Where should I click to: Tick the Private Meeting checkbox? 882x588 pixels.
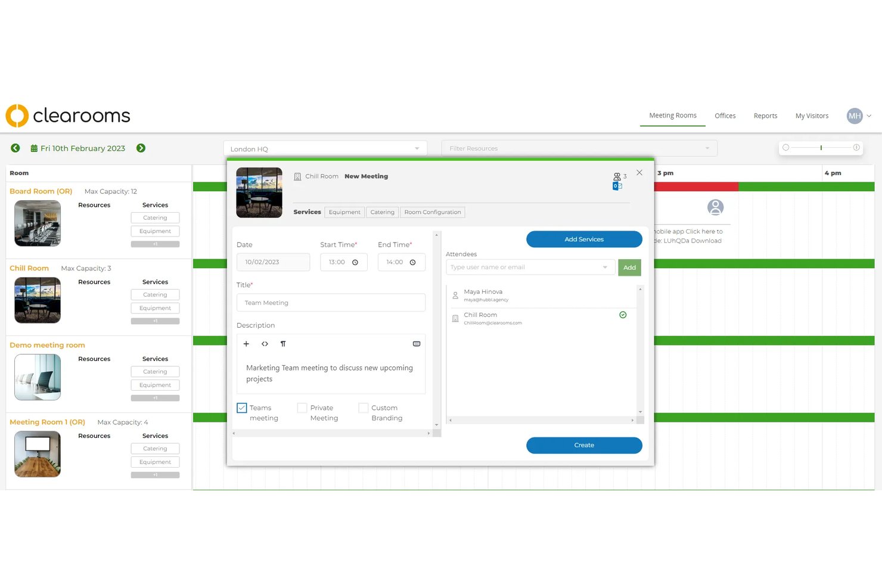click(x=302, y=408)
